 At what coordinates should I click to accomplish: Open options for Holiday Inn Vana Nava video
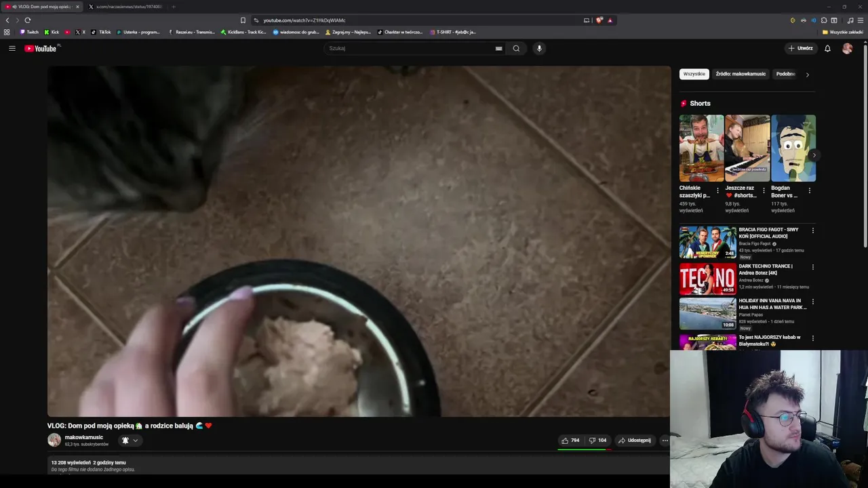(812, 302)
